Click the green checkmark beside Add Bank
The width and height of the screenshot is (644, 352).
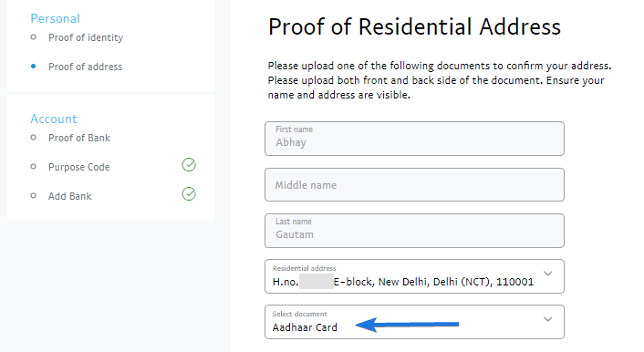pyautogui.click(x=189, y=194)
